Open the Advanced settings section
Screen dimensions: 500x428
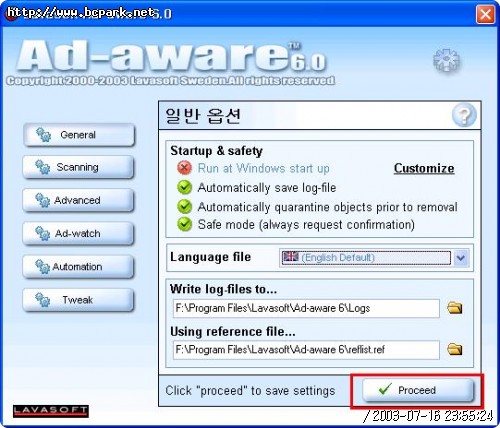[78, 200]
